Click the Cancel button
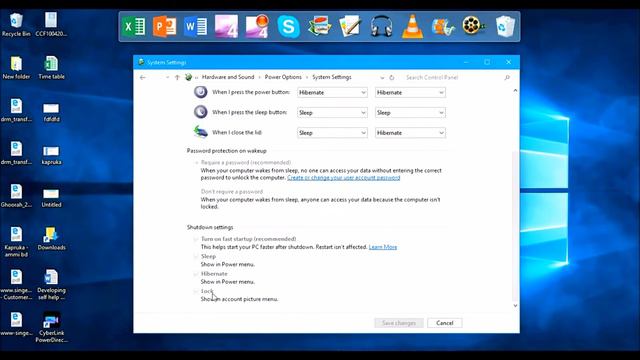Screen dimensions: 640x360 [444, 323]
